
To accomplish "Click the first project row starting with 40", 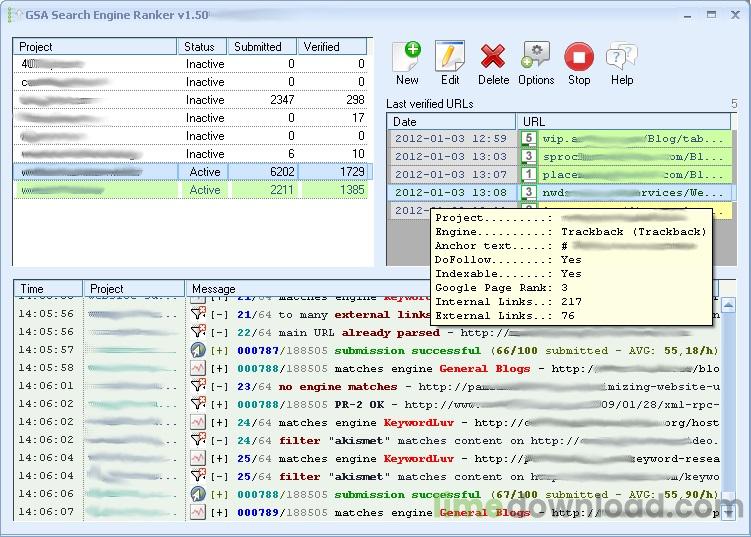I will pos(192,64).
